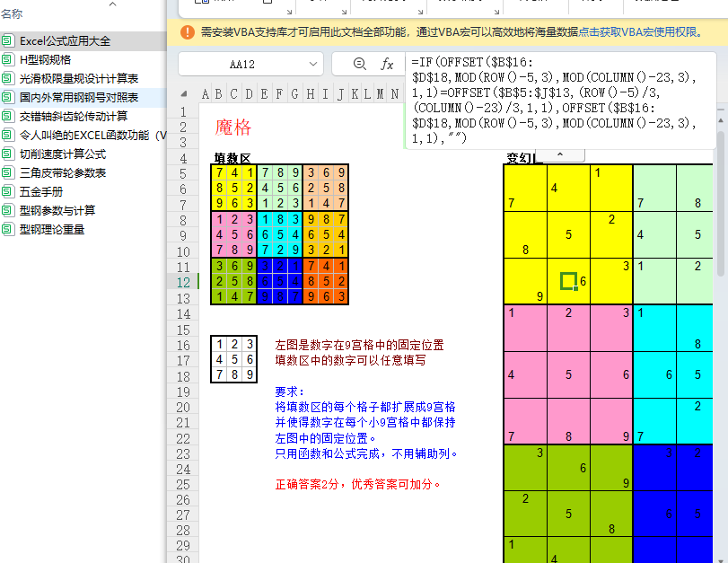Open the H型钢规格 file
Image resolution: width=728 pixels, height=563 pixels.
(x=46, y=60)
